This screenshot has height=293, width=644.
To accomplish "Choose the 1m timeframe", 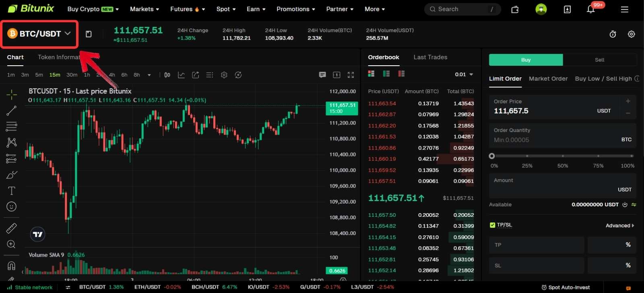I will tap(11, 75).
